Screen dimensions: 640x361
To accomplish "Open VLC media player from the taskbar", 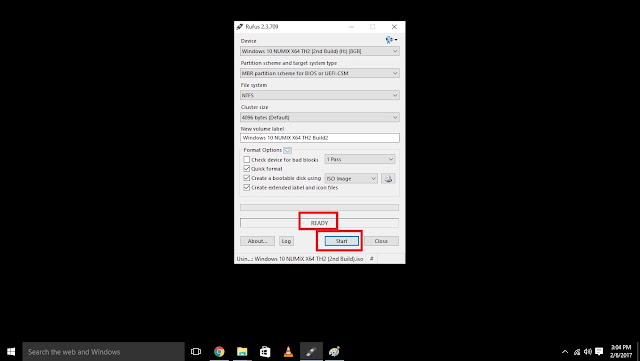I will tap(288, 352).
